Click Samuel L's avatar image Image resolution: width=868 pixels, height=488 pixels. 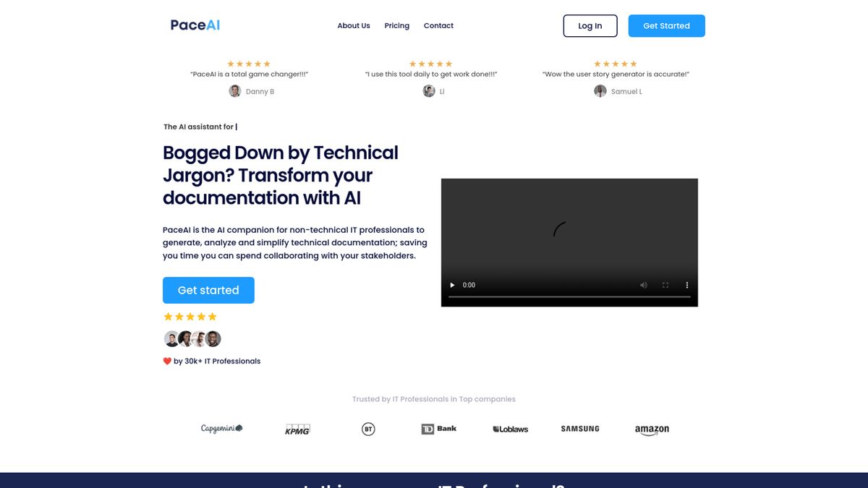click(x=600, y=91)
